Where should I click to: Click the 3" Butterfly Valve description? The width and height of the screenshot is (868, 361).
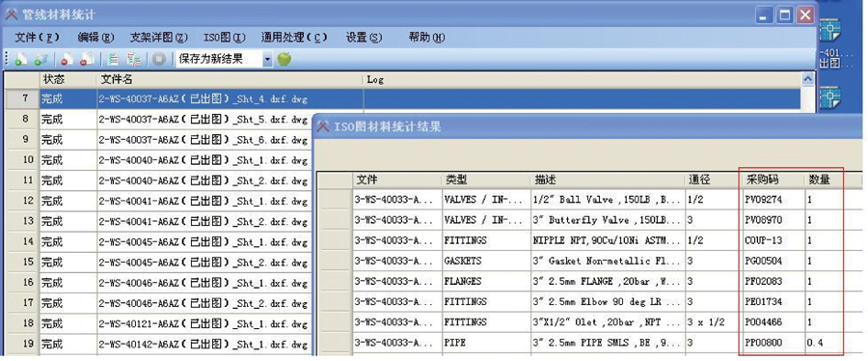coord(608,220)
